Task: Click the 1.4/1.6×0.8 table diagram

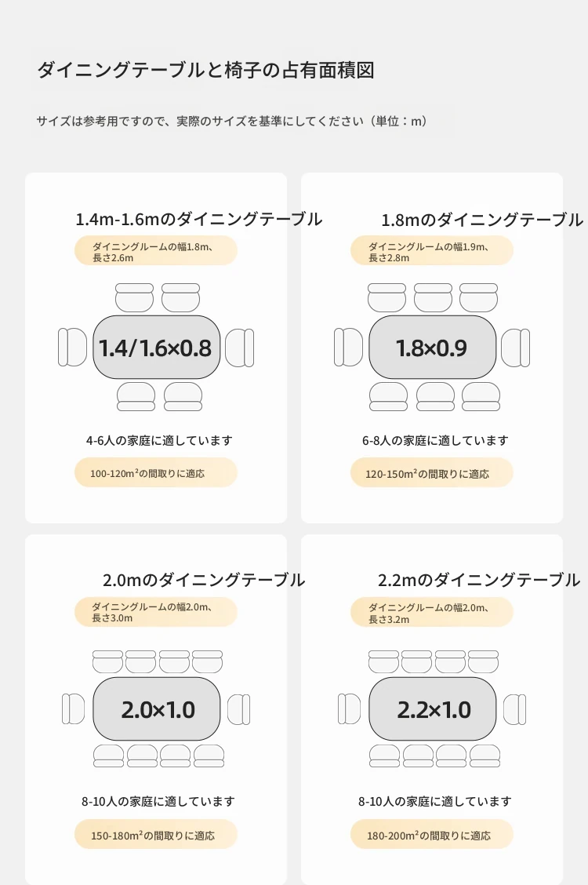Action: [156, 348]
